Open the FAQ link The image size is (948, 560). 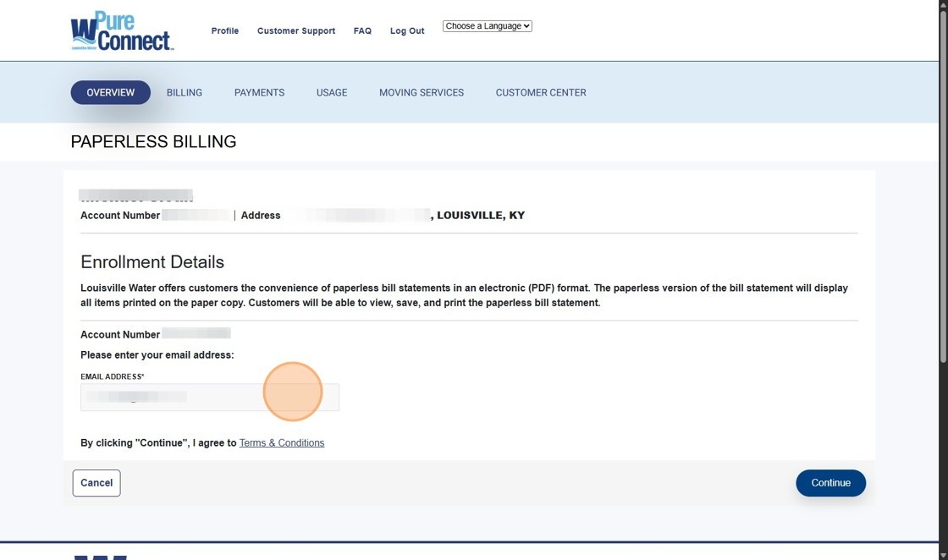pos(362,31)
